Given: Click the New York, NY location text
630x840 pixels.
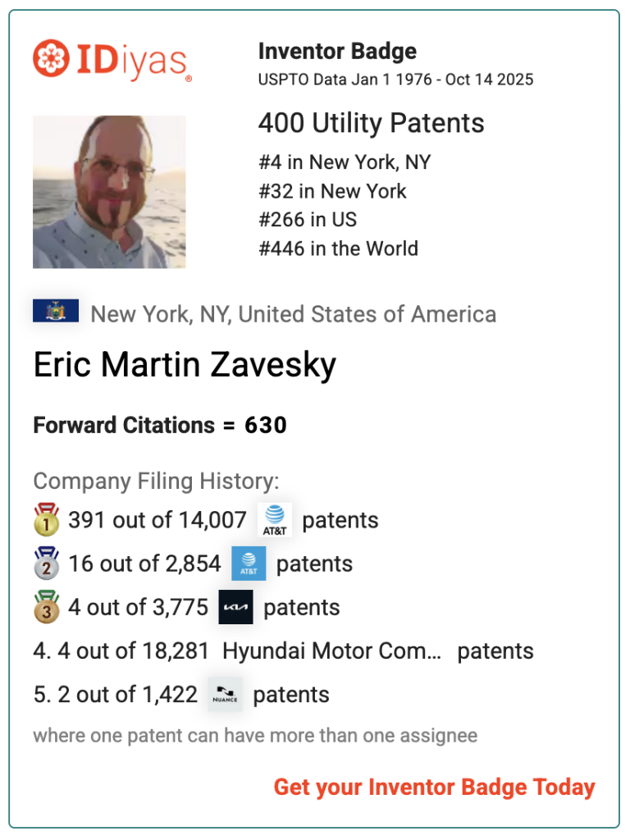Looking at the screenshot, I should (x=293, y=314).
